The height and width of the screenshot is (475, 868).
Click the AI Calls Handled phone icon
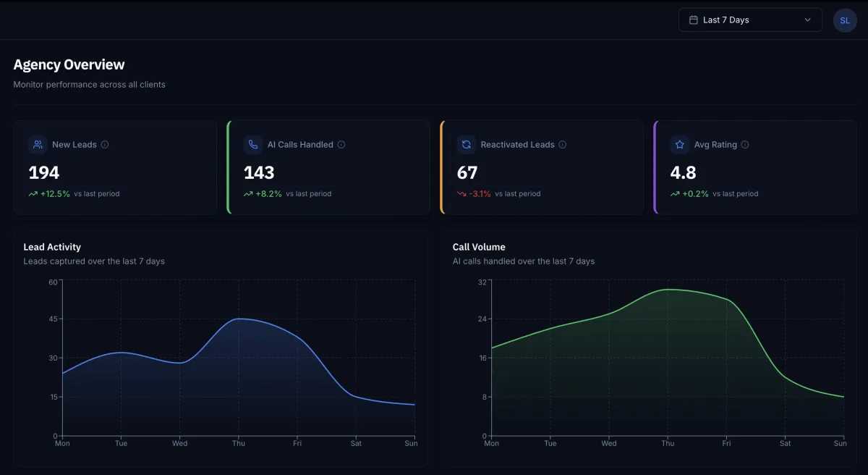click(x=252, y=145)
